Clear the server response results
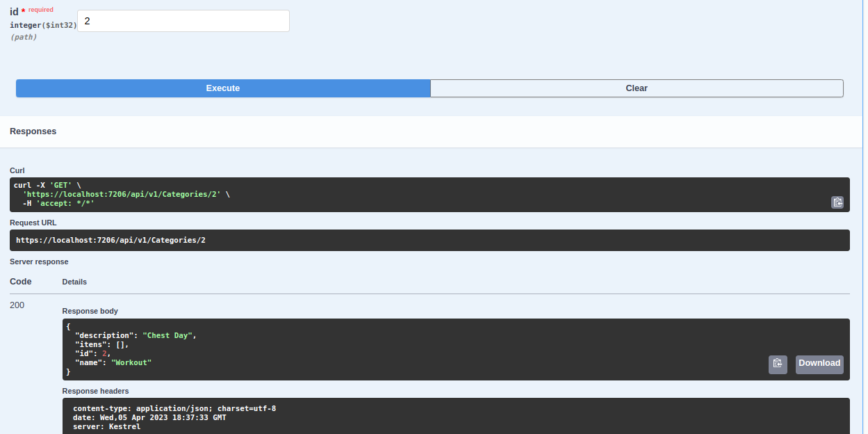This screenshot has height=434, width=868. coord(636,88)
